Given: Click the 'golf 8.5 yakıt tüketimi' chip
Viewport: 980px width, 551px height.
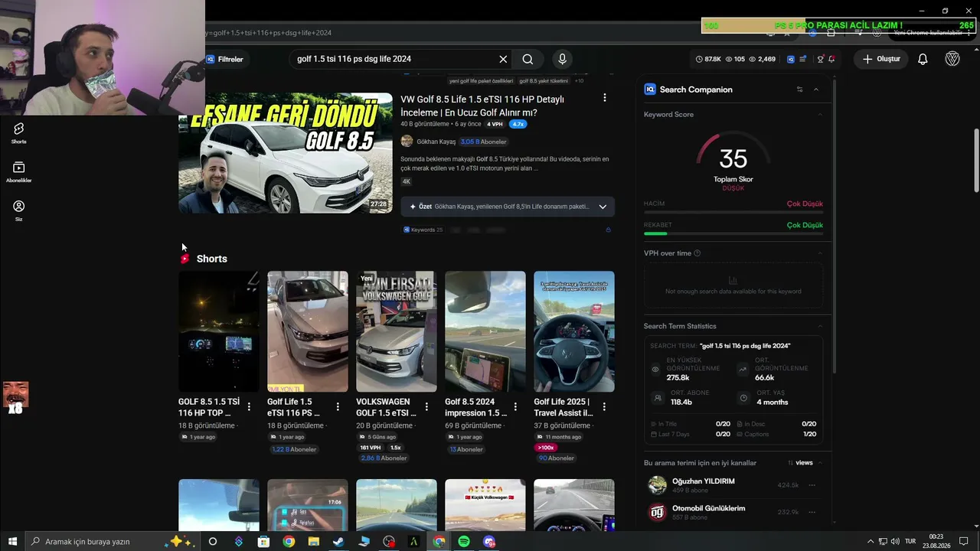Looking at the screenshot, I should pos(544,80).
